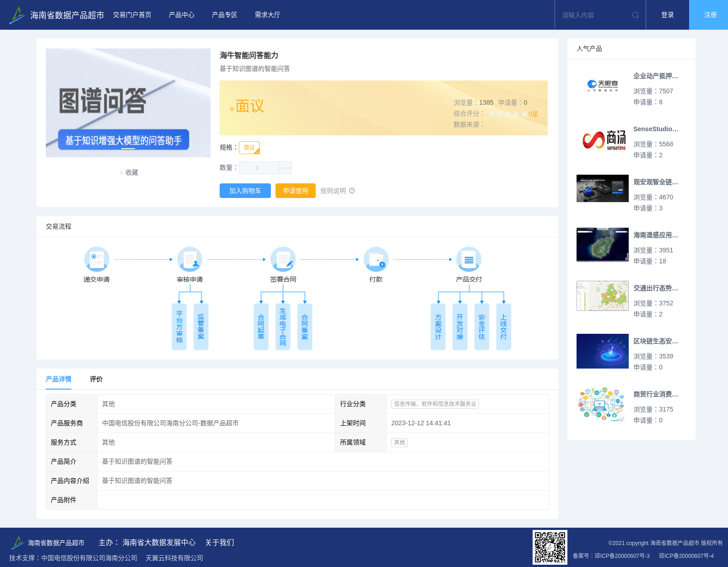Click the favorite star icon next to 收藏
The width and height of the screenshot is (728, 567).
coord(121,172)
